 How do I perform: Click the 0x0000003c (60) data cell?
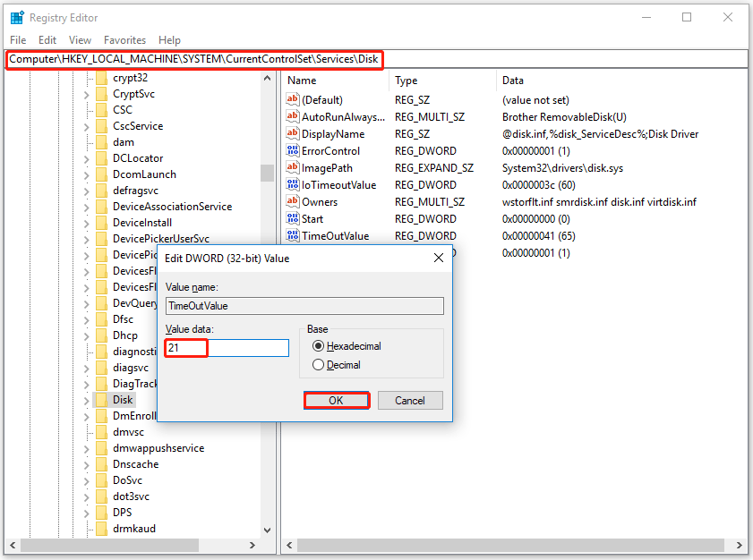click(538, 185)
